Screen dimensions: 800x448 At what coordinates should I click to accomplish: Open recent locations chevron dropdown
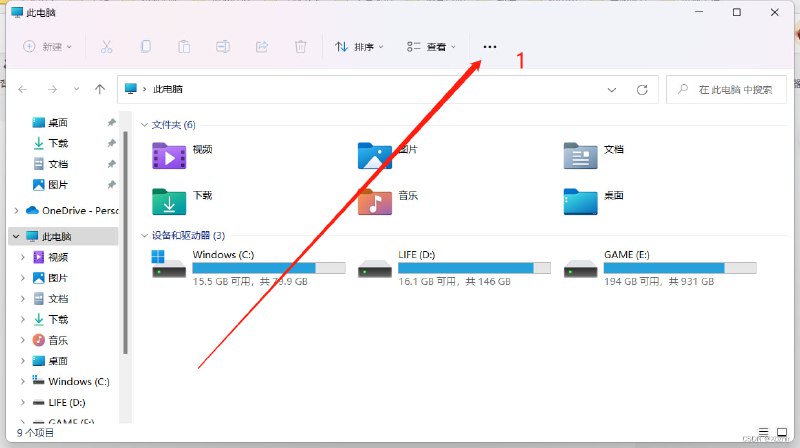pos(77,89)
